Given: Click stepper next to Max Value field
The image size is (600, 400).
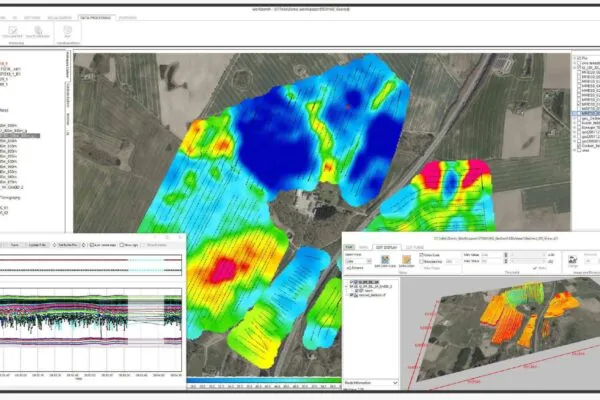Looking at the screenshot, I should click(506, 261).
